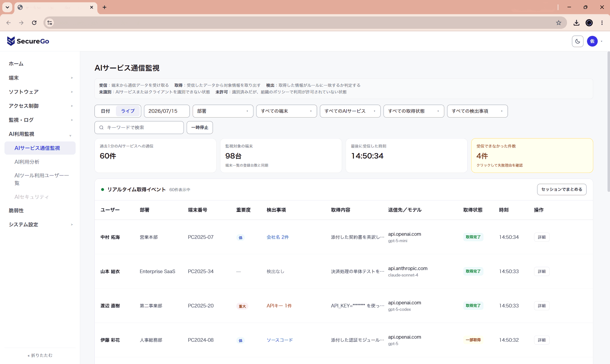This screenshot has width=610, height=364.
Task: Click the ソースコード detection link
Action: (x=280, y=340)
